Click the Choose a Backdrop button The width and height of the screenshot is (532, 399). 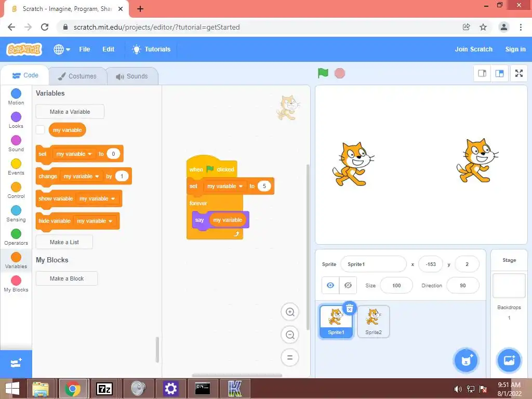coord(509,361)
